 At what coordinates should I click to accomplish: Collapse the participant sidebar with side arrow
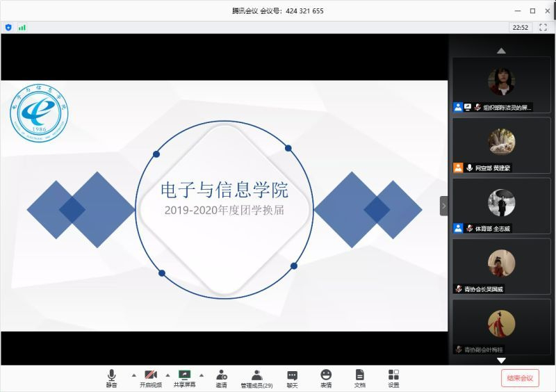tap(444, 206)
